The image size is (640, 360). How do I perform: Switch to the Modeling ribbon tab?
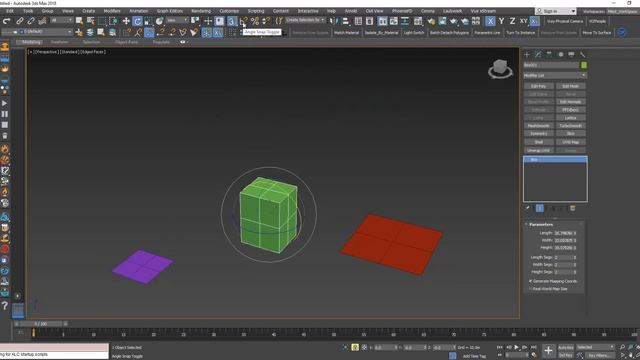tap(31, 42)
